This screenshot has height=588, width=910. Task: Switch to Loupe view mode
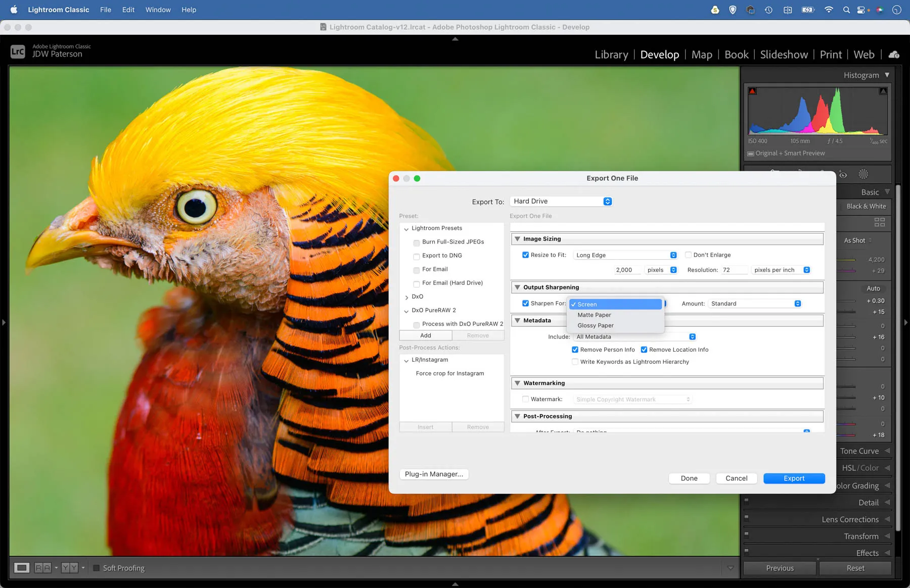pyautogui.click(x=21, y=568)
